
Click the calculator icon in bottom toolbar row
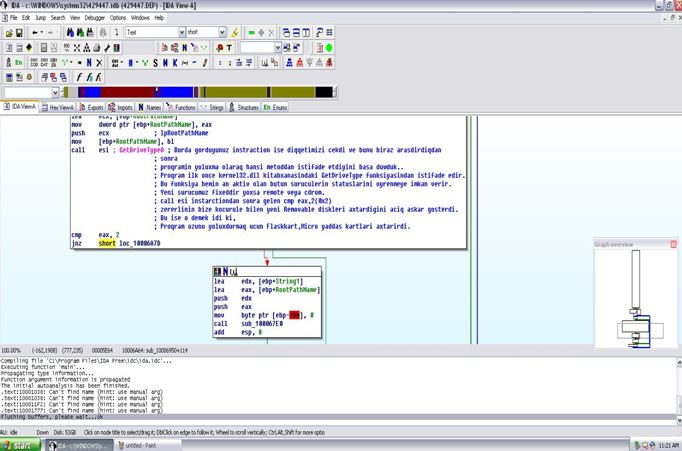9,77
